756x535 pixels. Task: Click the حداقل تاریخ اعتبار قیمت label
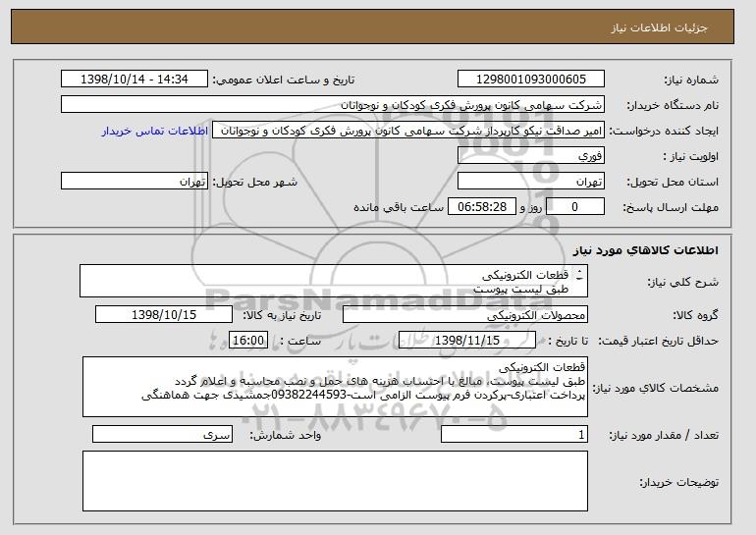pyautogui.click(x=659, y=341)
